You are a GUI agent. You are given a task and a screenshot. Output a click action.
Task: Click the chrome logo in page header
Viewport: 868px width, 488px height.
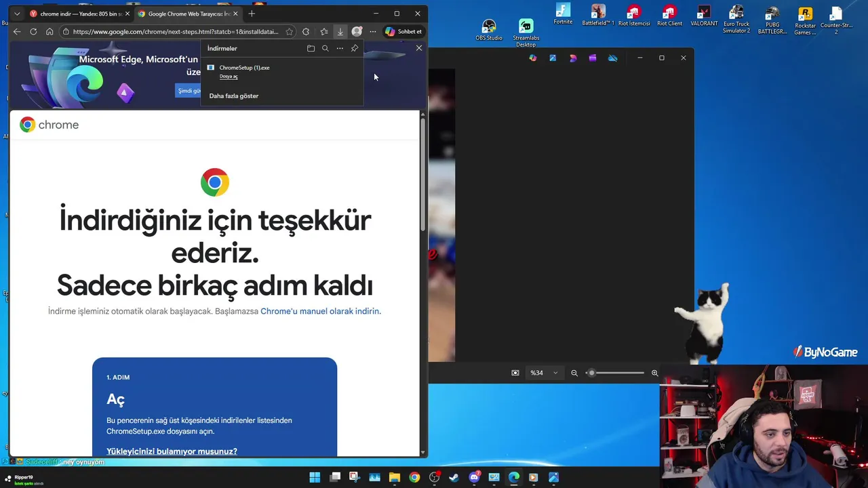point(50,125)
